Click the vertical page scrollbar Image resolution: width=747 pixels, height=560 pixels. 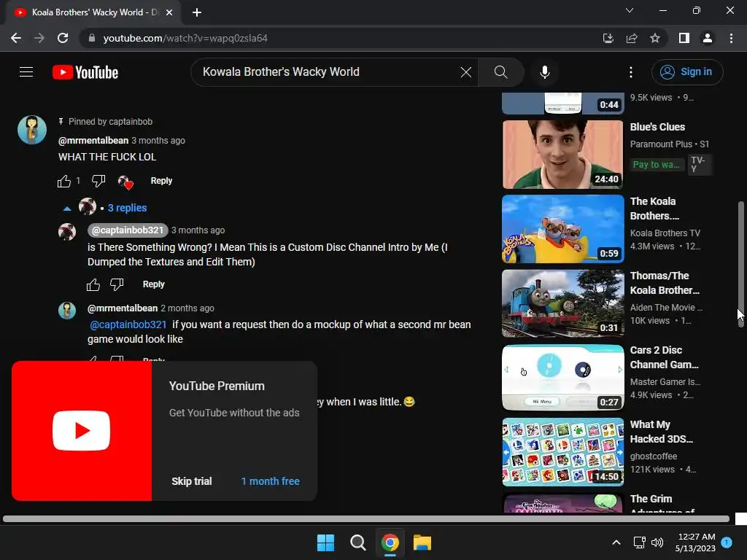pos(741,264)
